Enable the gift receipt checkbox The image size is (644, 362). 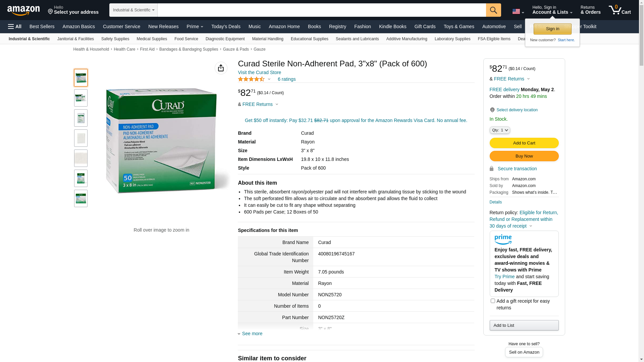493,301
